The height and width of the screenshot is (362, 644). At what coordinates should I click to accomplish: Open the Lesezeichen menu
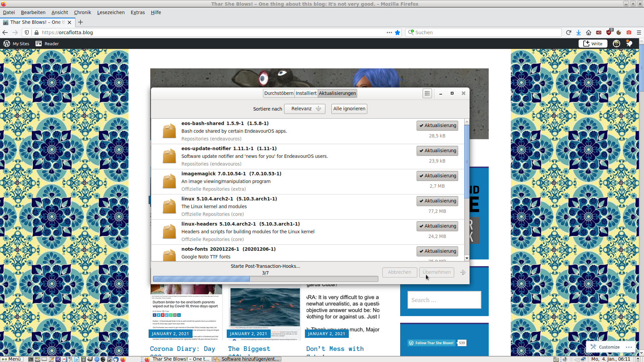pos(111,12)
